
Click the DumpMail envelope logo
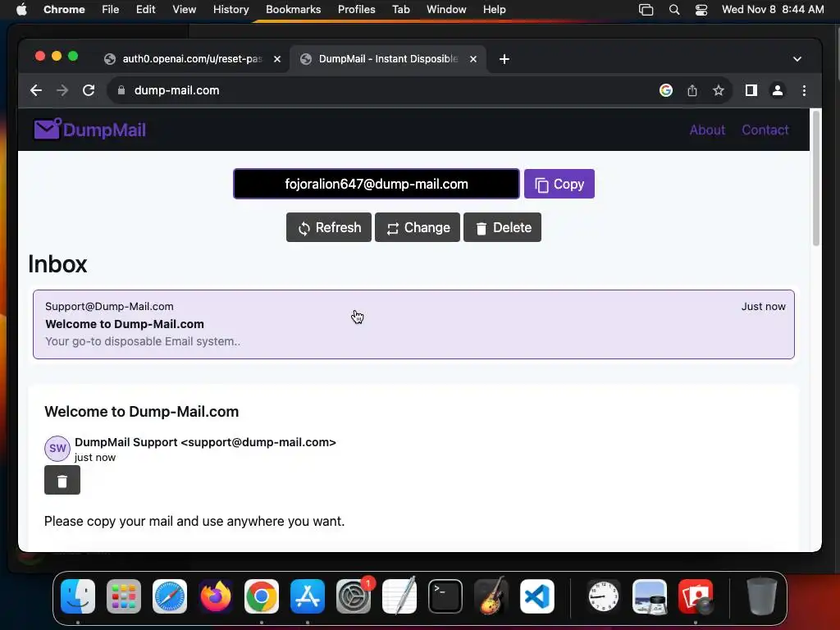(x=47, y=129)
